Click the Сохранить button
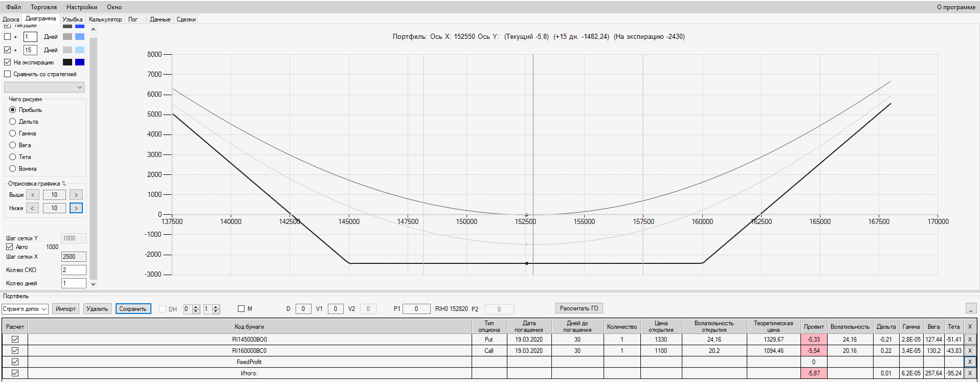The width and height of the screenshot is (980, 382). pos(133,309)
